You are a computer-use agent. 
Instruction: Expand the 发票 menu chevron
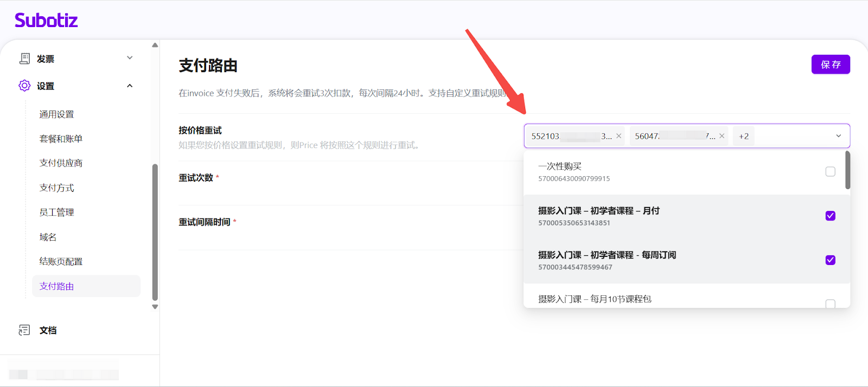pyautogui.click(x=130, y=58)
